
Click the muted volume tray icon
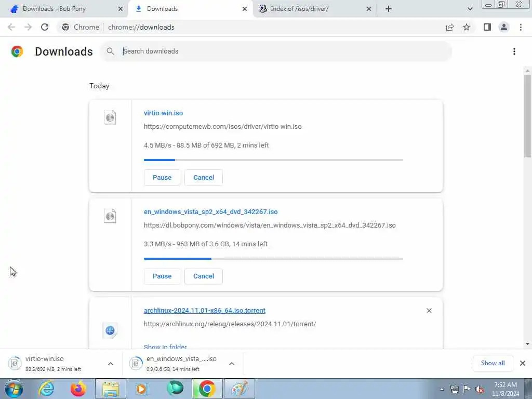pyautogui.click(x=480, y=390)
